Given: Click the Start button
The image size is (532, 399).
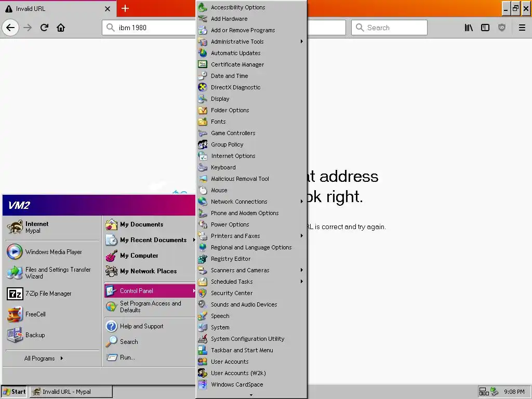Looking at the screenshot, I should [15, 392].
